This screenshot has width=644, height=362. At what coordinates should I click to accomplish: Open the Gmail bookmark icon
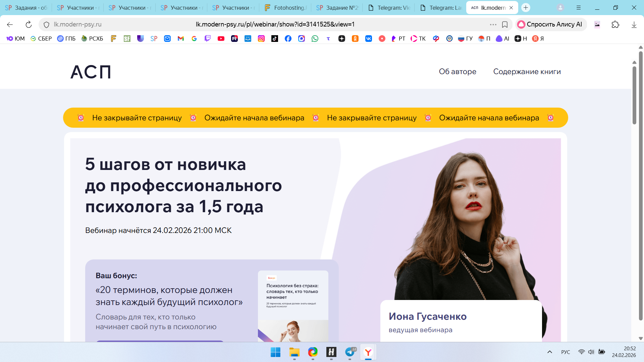coord(181,39)
